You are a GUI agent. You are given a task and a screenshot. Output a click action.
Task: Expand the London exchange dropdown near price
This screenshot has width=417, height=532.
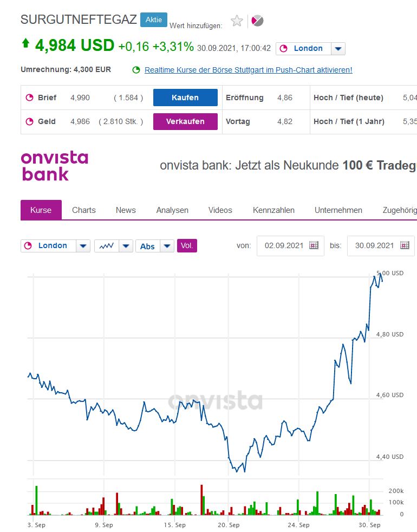(338, 49)
